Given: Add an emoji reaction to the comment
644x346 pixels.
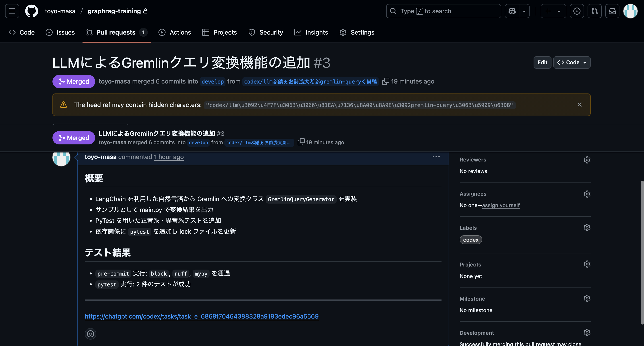Looking at the screenshot, I should 90,334.
